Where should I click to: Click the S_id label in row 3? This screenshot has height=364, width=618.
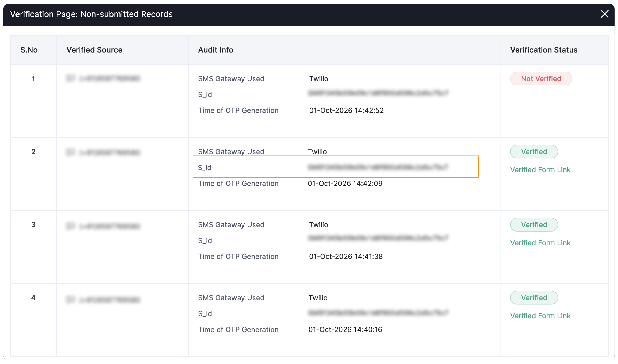[205, 241]
